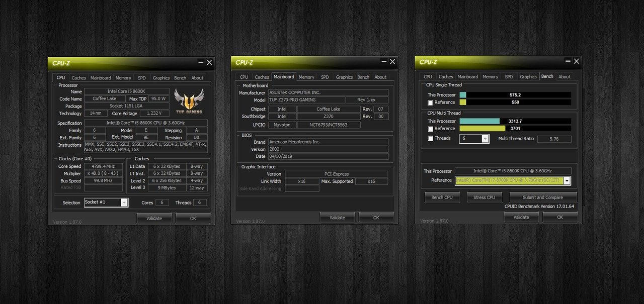Open SPD tab in left CPU window
The width and height of the screenshot is (644, 304).
point(142,78)
